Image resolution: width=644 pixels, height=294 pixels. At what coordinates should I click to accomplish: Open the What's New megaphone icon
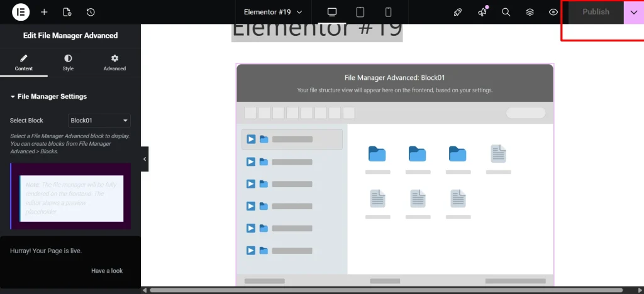click(482, 13)
